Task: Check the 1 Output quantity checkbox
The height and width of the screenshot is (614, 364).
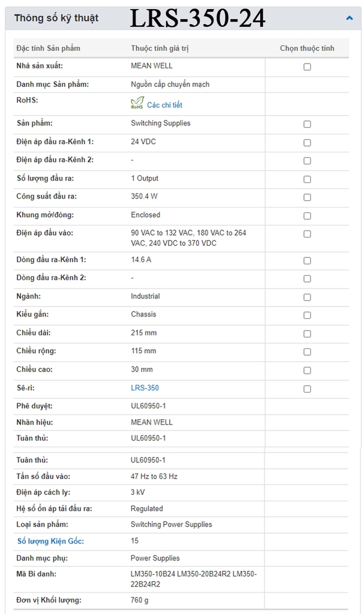Action: (x=307, y=179)
